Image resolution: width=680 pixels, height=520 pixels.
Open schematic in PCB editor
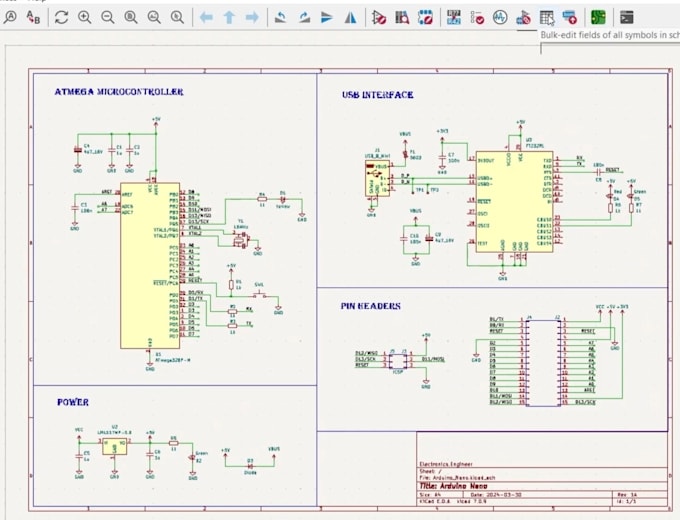[x=598, y=17]
